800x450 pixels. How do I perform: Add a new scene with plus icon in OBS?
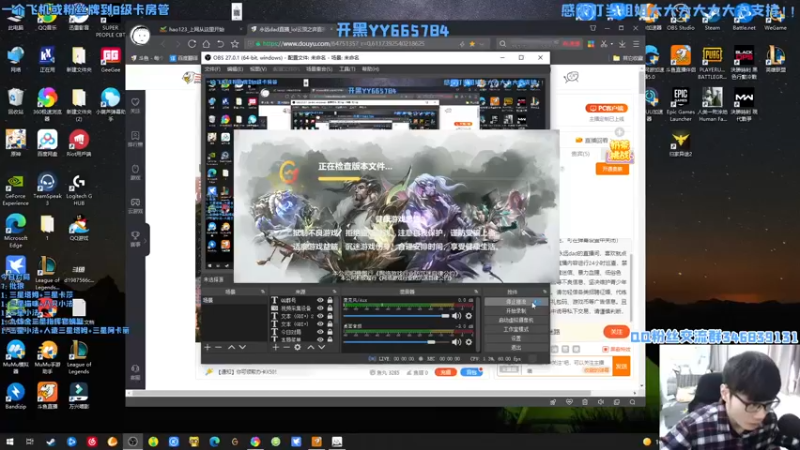pyautogui.click(x=208, y=347)
